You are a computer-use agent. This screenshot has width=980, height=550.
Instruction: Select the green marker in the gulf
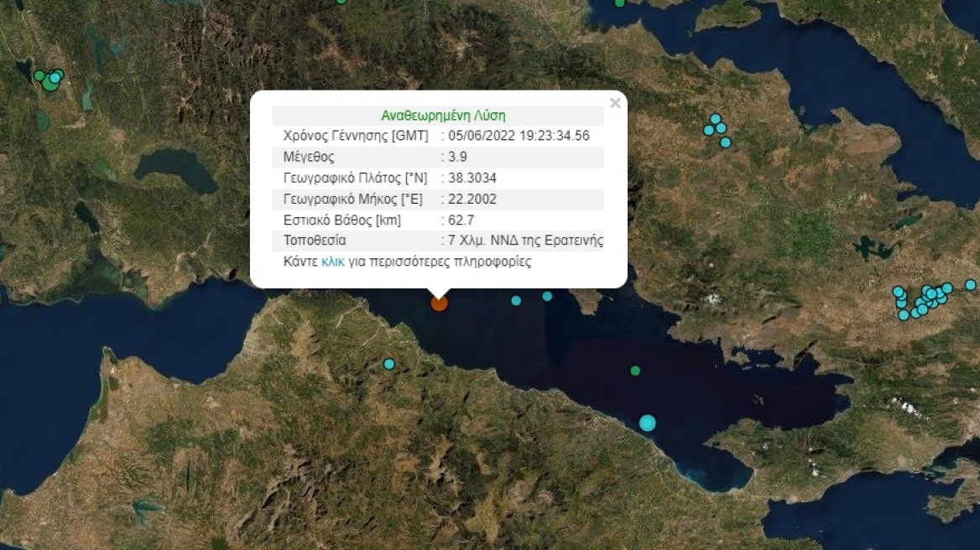coord(636,371)
